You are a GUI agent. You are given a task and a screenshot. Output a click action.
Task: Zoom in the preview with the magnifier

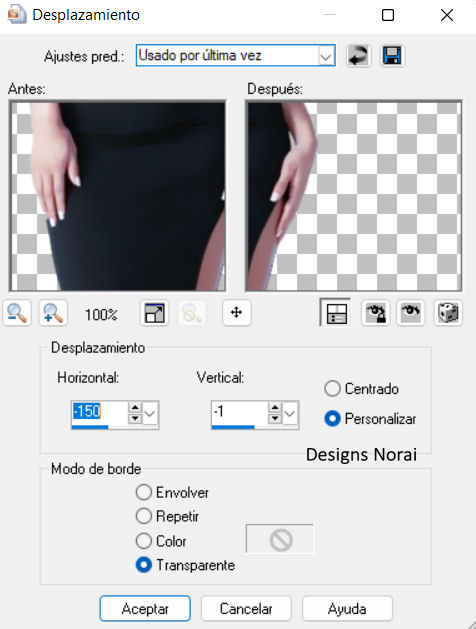53,313
